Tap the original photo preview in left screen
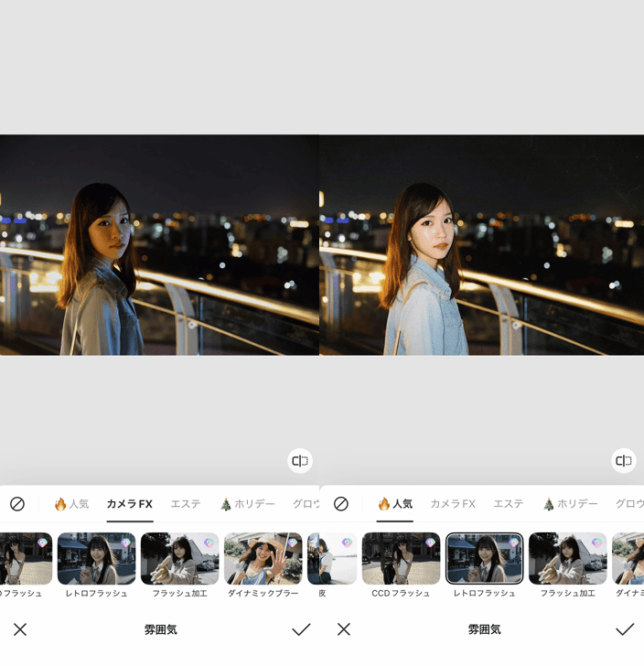Screen dimensions: 644x666 coord(159,244)
